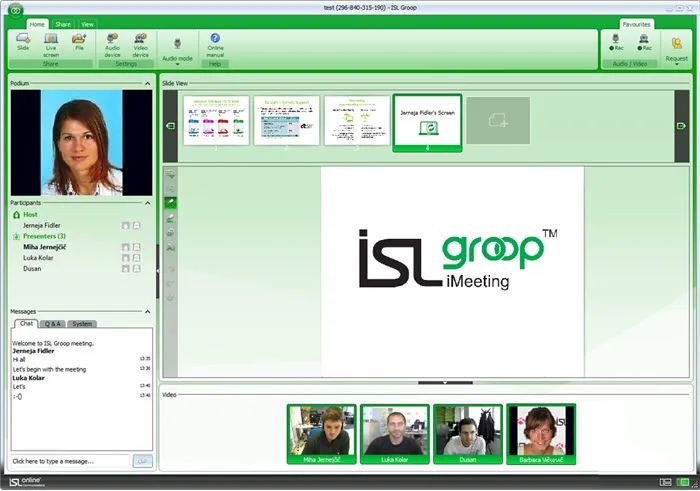Switch to the Home ribbon tab
This screenshot has width=700, height=491.
[x=37, y=24]
